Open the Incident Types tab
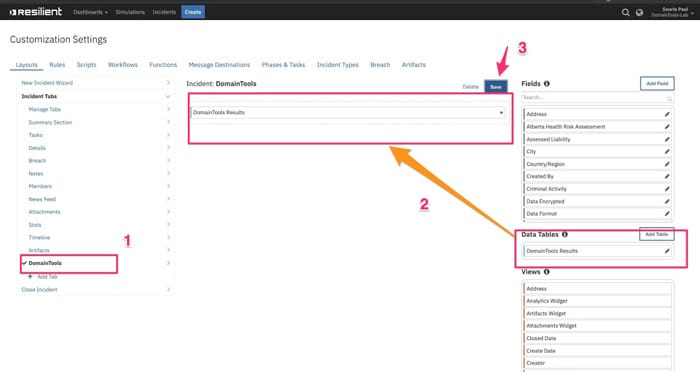This screenshot has width=700, height=372. [338, 65]
